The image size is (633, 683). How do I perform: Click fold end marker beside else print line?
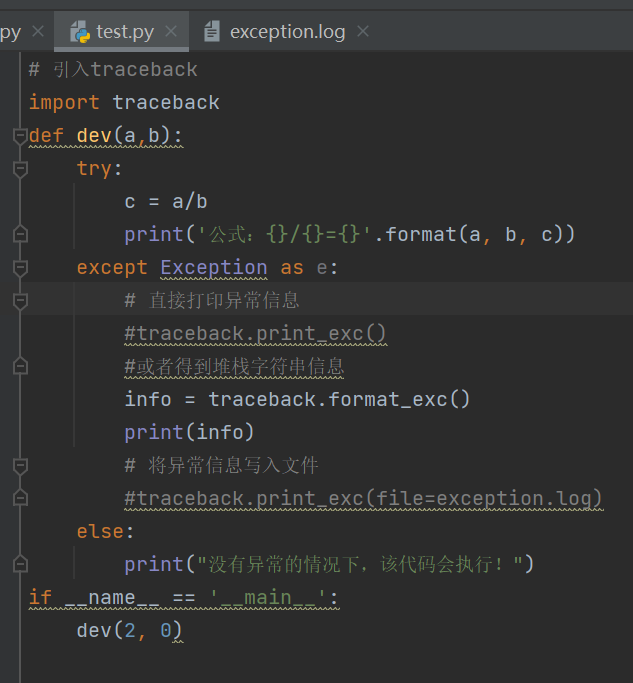[x=20, y=565]
